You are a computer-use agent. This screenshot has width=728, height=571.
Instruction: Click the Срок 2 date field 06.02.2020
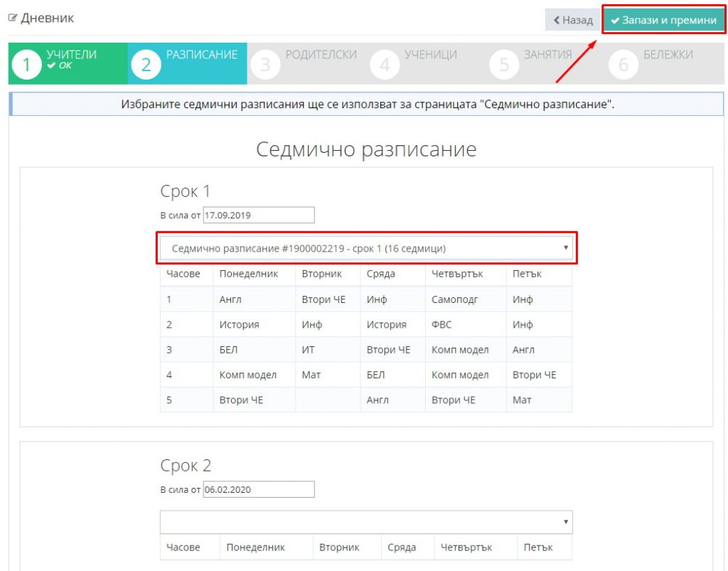(x=259, y=489)
